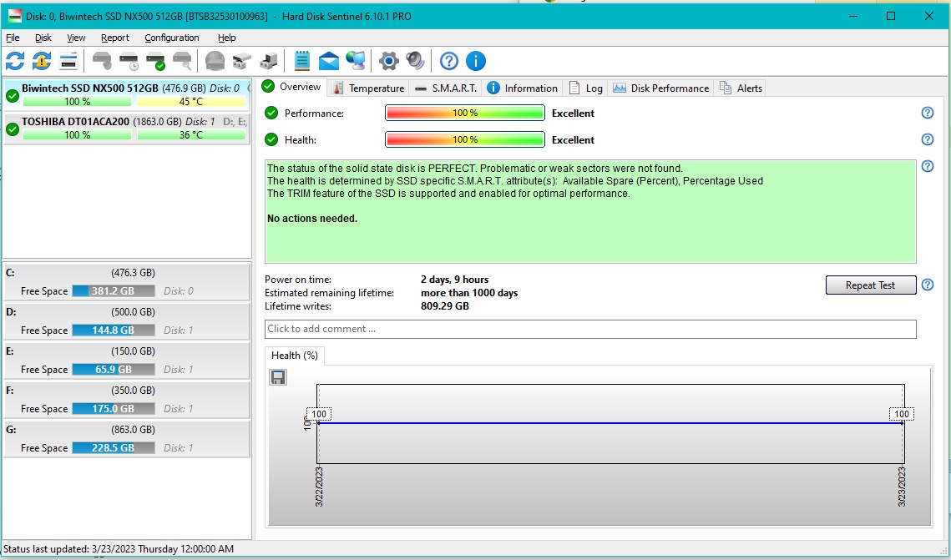Click help icon beside the status text box
Viewport: 951px width, 560px height.
[928, 166]
